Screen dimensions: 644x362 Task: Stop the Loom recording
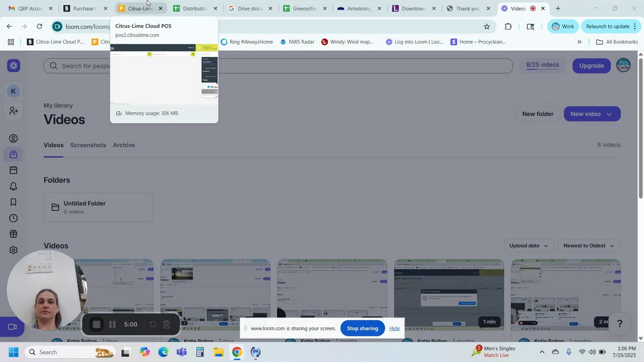point(97,325)
